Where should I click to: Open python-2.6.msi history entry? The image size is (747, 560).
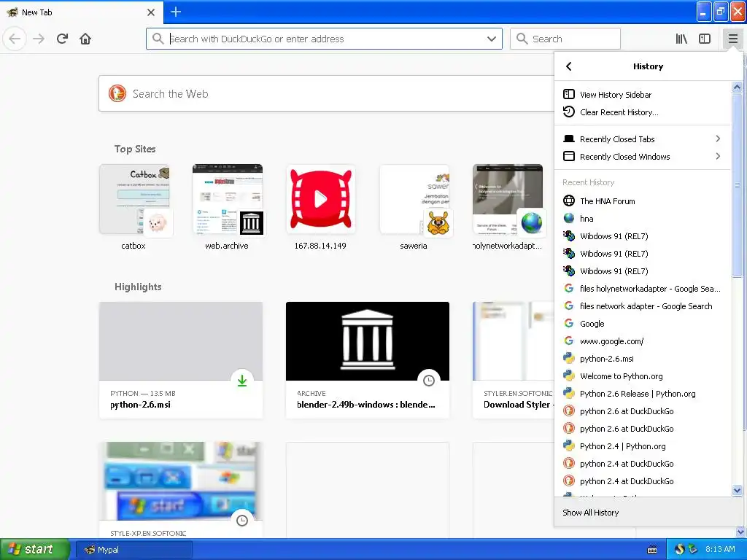click(642, 359)
